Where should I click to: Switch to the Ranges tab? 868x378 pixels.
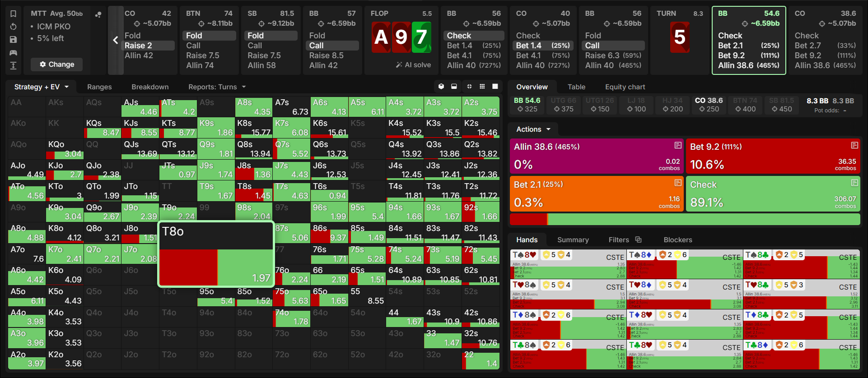pyautogui.click(x=99, y=87)
